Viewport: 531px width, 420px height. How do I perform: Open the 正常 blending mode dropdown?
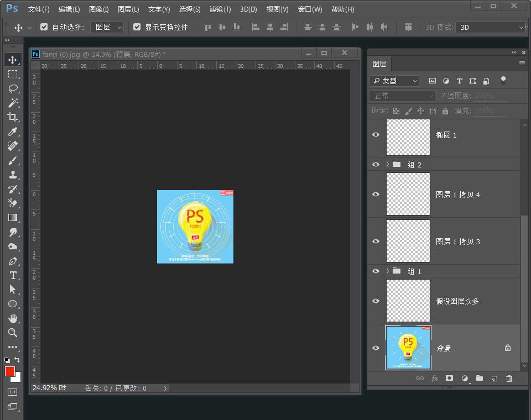click(x=401, y=96)
